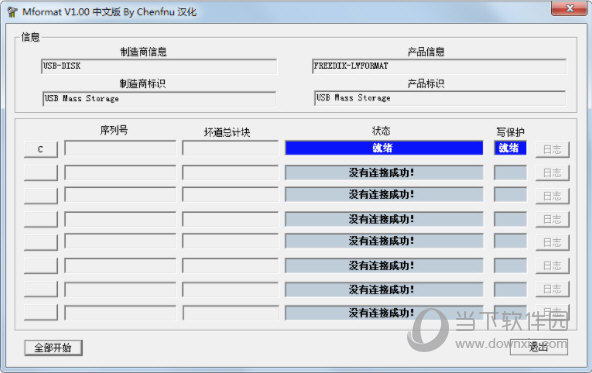Click the blue 就绪 status bar under 状态

[x=384, y=148]
